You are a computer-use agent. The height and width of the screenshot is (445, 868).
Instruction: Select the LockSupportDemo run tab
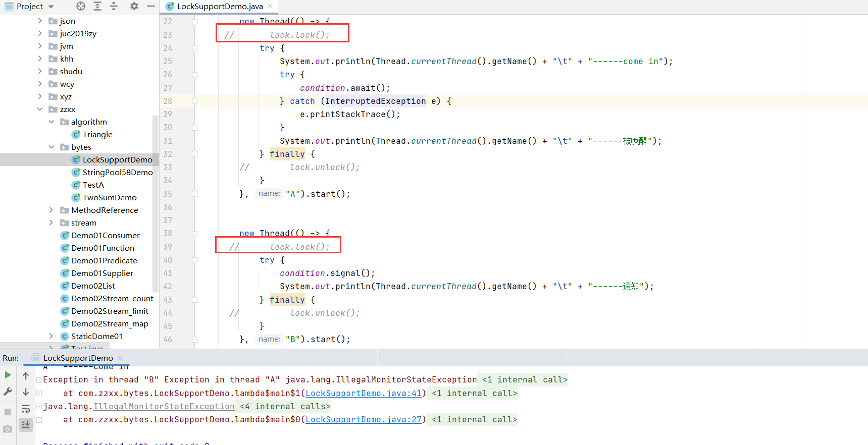click(x=78, y=358)
